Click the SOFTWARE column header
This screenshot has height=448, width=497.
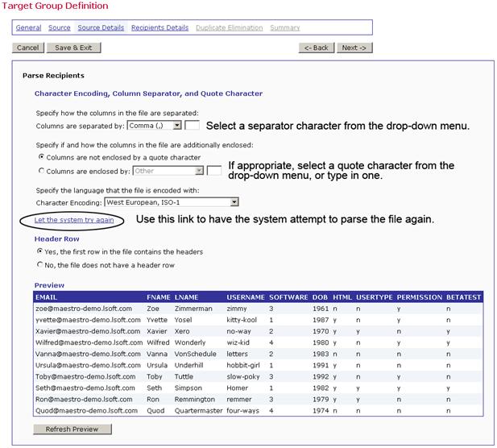288,297
